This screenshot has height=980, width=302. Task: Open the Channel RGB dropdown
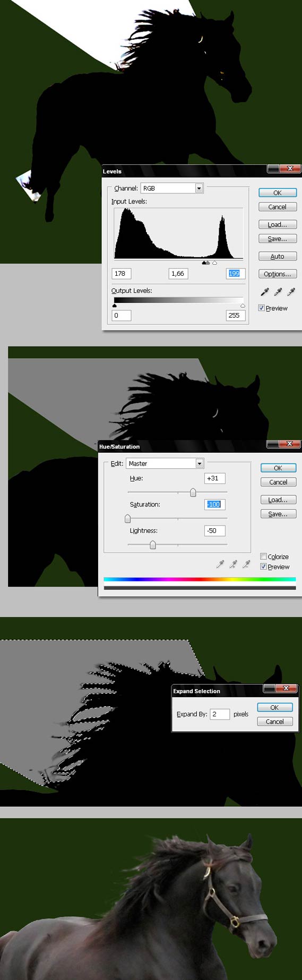(172, 188)
